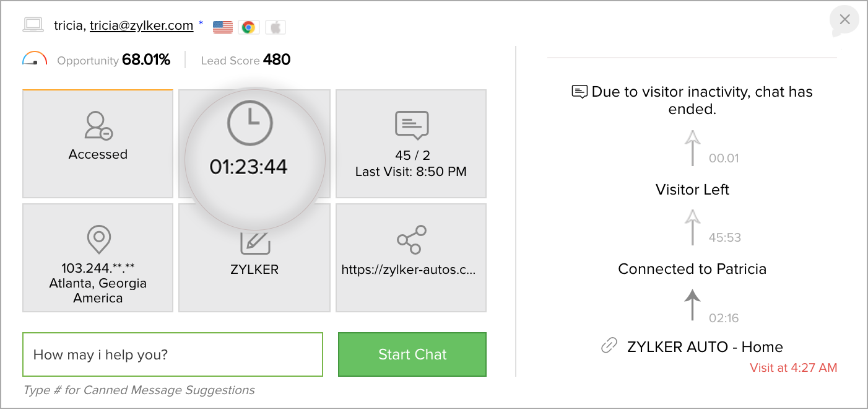Click the clock time-spent icon
Image resolution: width=868 pixels, height=409 pixels.
click(x=250, y=123)
